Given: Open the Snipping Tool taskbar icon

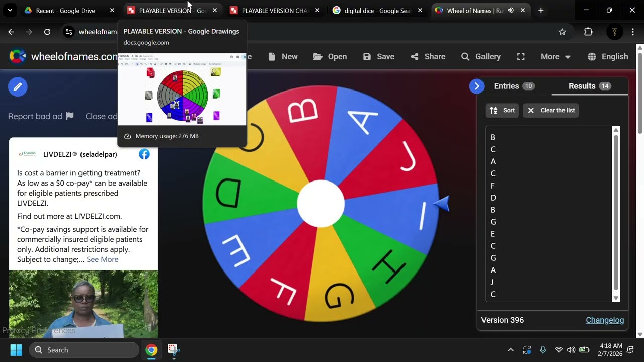Looking at the screenshot, I should 173,350.
